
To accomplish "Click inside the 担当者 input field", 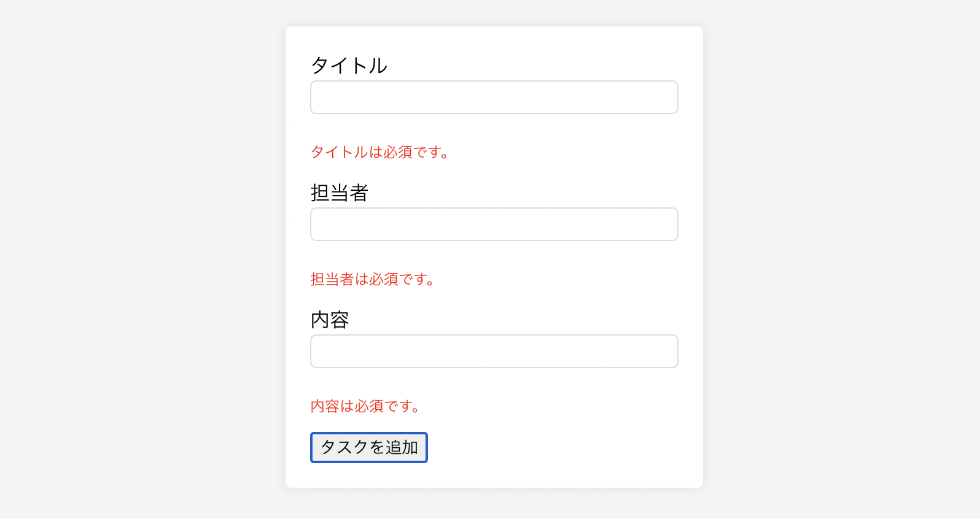I will pyautogui.click(x=494, y=224).
